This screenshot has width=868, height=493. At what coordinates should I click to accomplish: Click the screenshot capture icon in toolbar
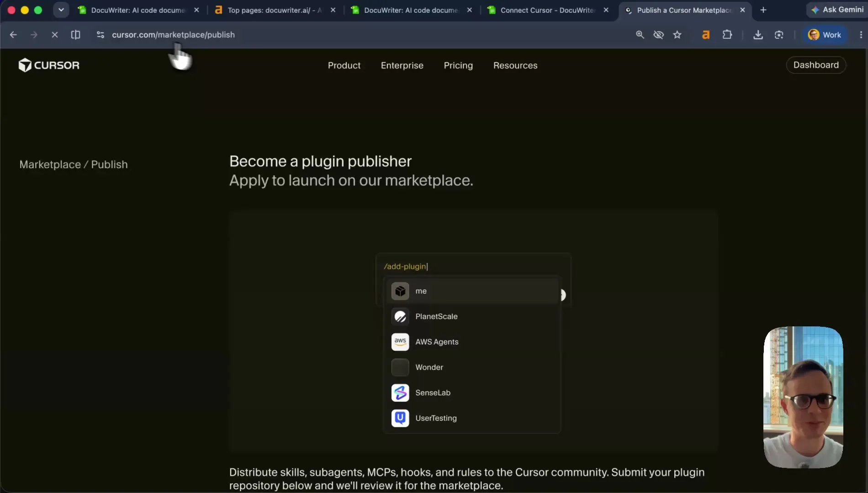pos(779,35)
